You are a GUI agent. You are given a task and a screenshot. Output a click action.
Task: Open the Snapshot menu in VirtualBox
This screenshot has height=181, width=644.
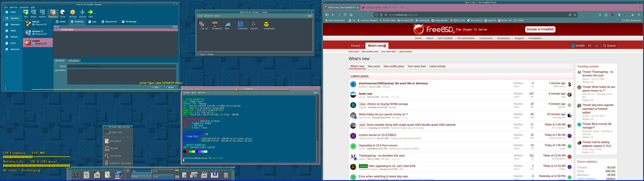(24, 8)
